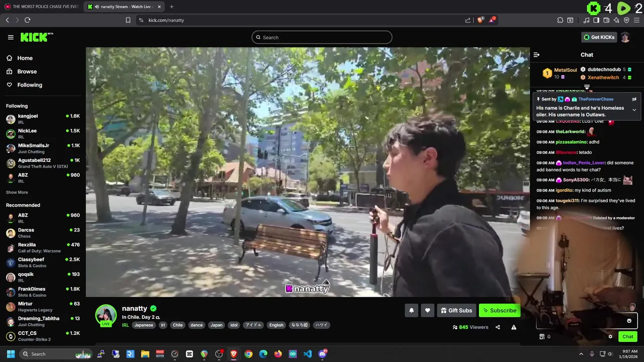Screen dimensions: 644x362
Task: Open kangjoel's channel in Following list
Action: click(43, 119)
